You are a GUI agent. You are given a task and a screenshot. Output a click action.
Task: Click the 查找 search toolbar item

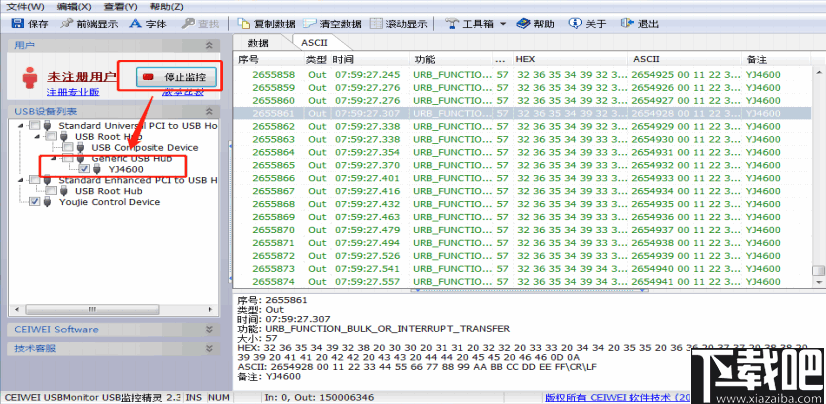[200, 24]
